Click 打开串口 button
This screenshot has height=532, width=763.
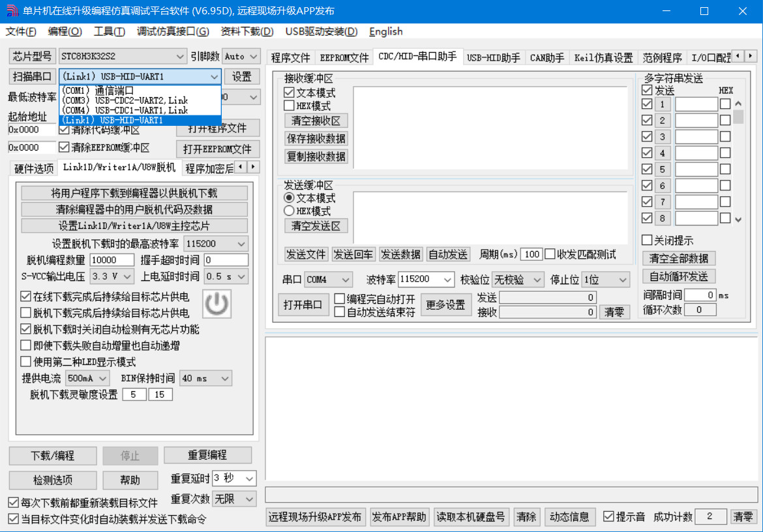pos(303,305)
